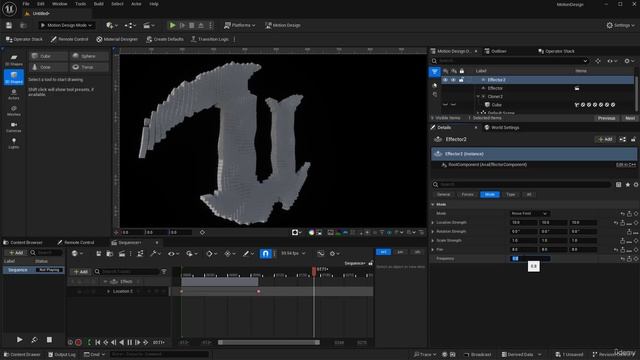
Task: Open the Operator Stack toolbar button
Action: point(24,39)
